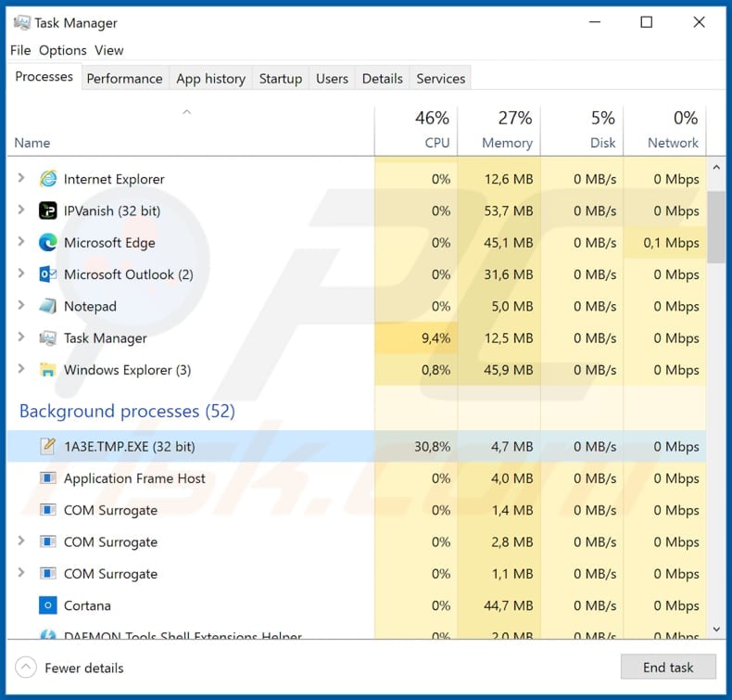Expand the IPVanish (32 bit) process group
732x700 pixels.
pos(21,210)
